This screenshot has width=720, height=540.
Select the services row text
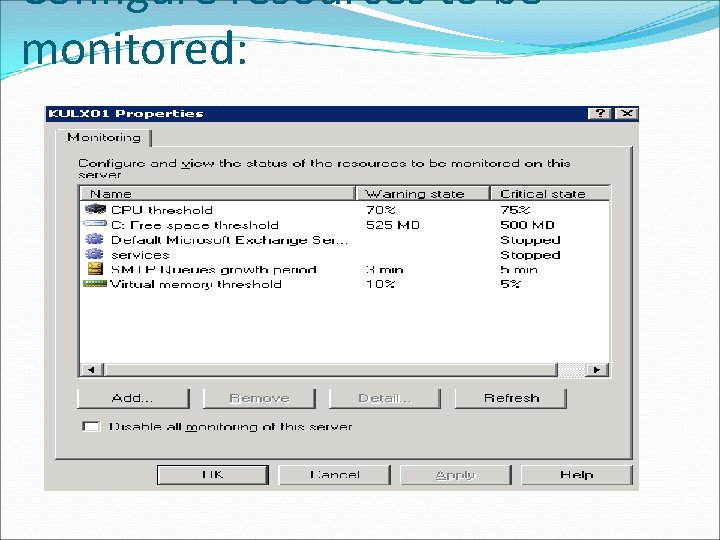click(140, 255)
